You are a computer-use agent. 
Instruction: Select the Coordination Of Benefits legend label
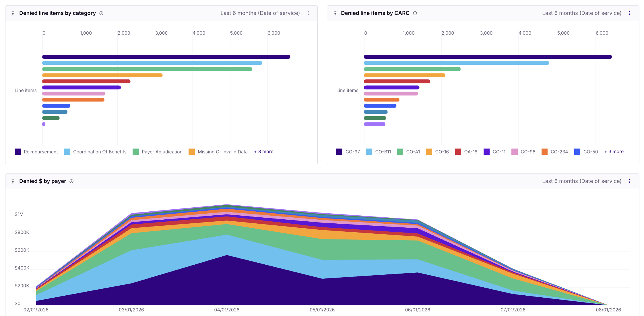pos(100,152)
